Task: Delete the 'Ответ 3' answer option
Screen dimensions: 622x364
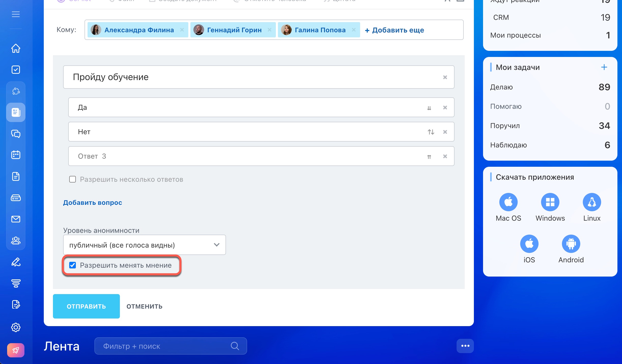Action: (445, 156)
